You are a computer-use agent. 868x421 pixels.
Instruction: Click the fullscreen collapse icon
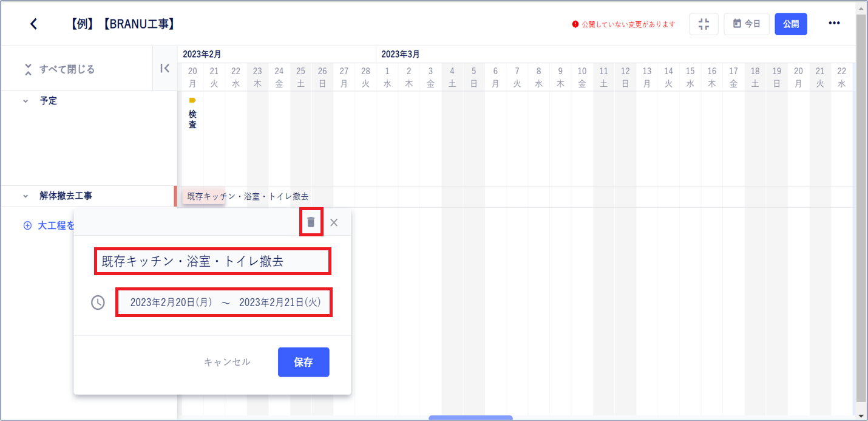[x=704, y=24]
